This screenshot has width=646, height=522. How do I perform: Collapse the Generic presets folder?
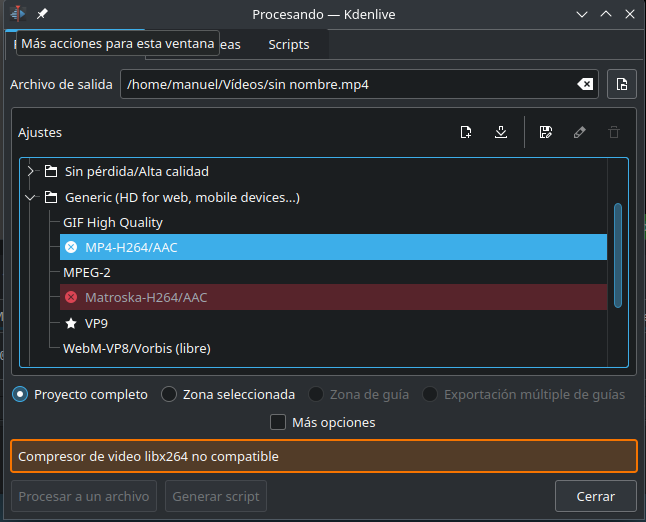tap(31, 198)
